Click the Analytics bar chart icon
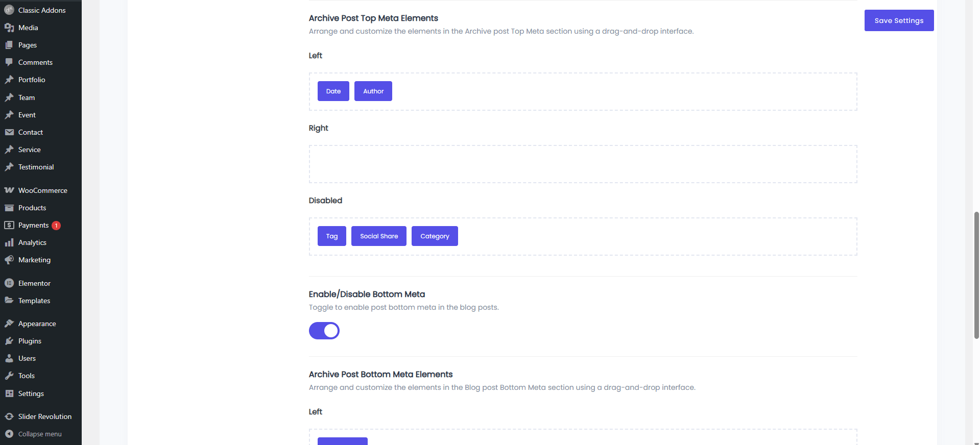 9,242
